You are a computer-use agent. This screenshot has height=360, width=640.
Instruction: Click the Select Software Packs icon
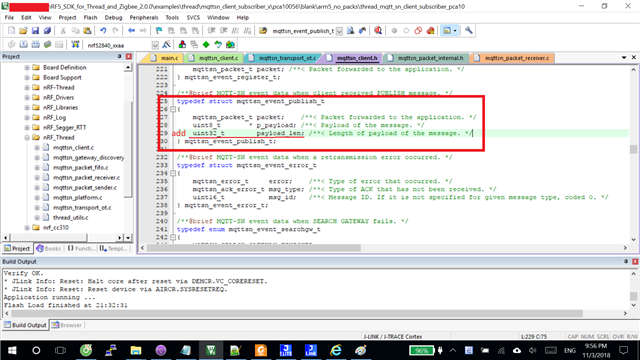pyautogui.click(x=218, y=44)
